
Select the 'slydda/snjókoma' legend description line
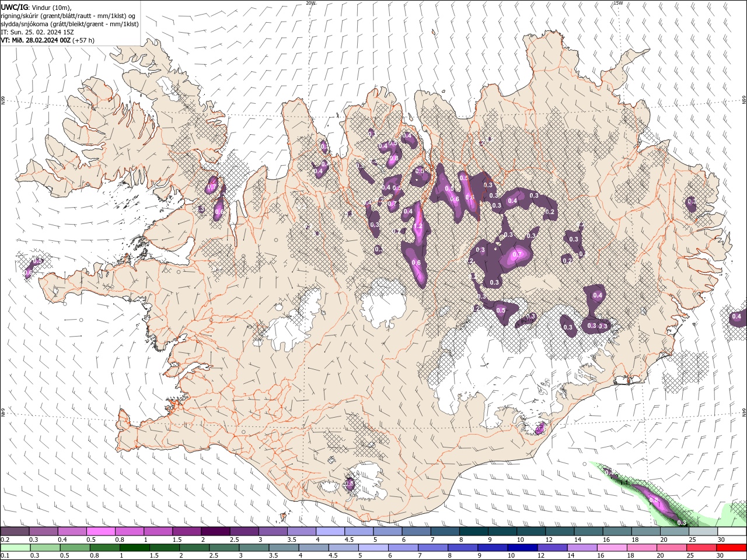point(70,24)
